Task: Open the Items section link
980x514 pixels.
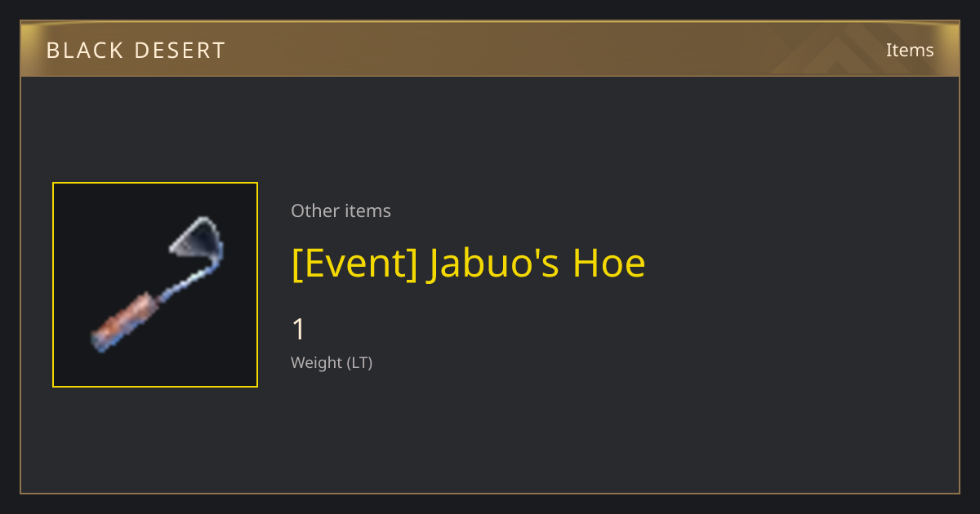Action: point(910,50)
